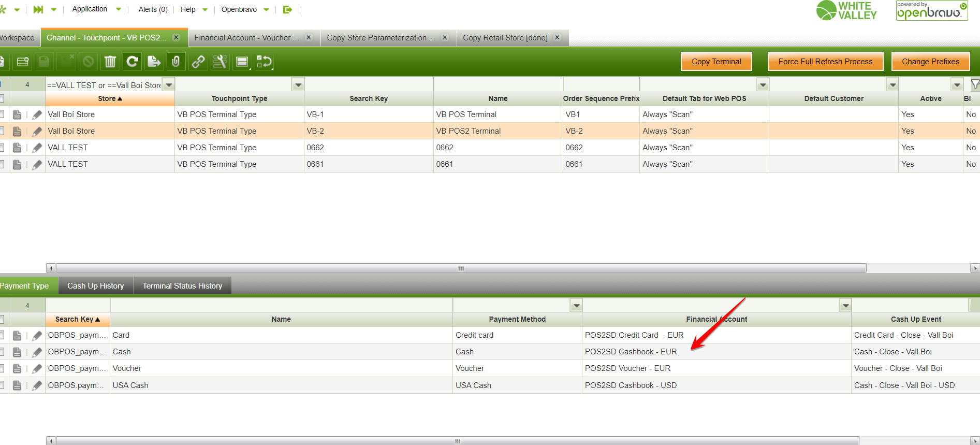Click the export to spreadsheet icon
The width and height of the screenshot is (980, 445).
[154, 62]
